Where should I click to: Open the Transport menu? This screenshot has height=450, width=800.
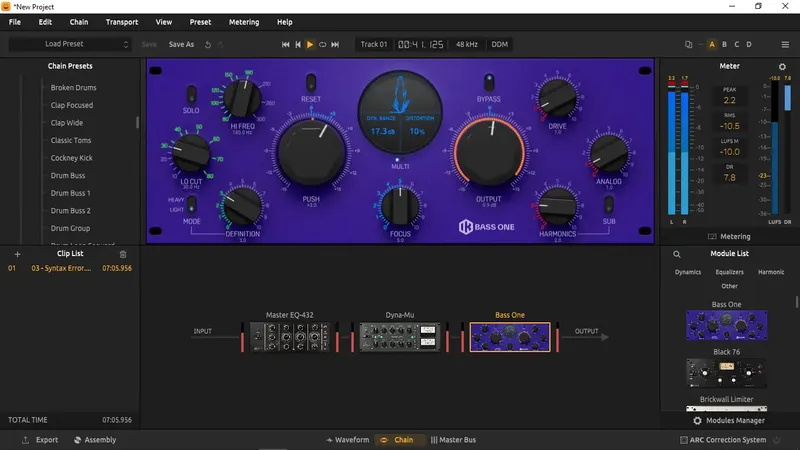click(121, 22)
